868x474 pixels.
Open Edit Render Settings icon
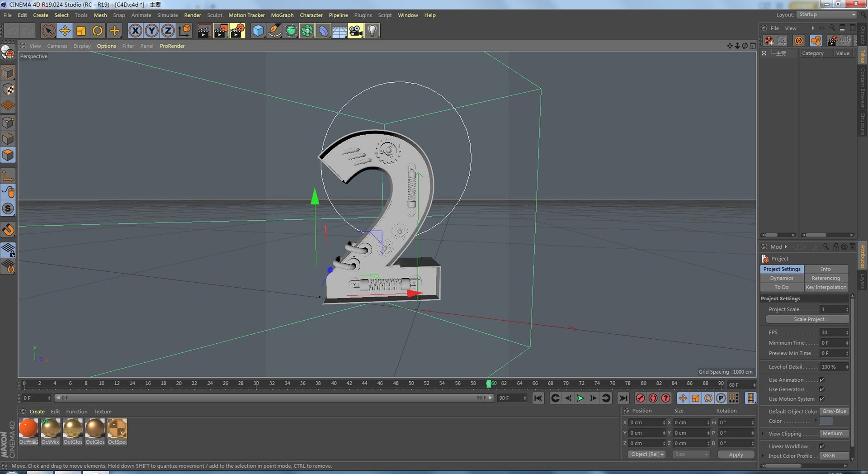point(237,31)
